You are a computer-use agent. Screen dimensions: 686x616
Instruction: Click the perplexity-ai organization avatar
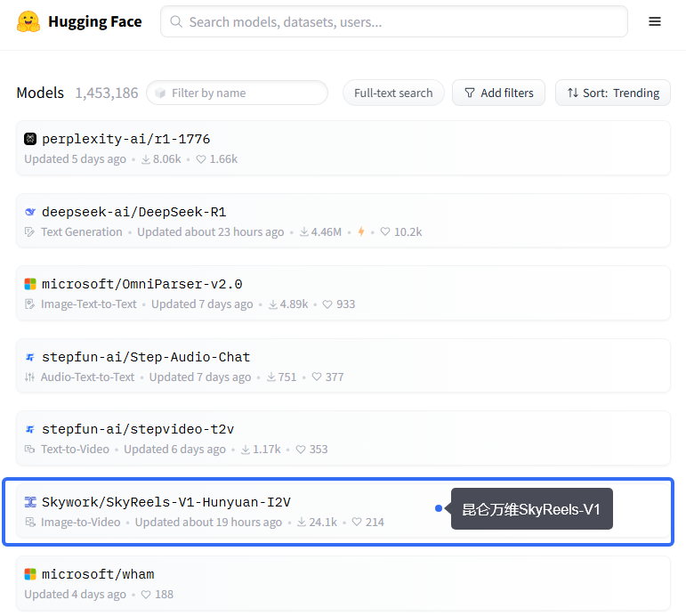pyautogui.click(x=30, y=139)
